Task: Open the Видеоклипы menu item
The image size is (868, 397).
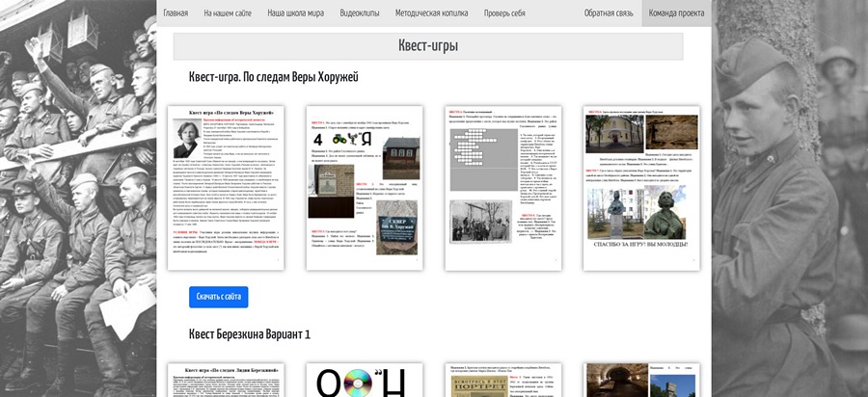Action: click(360, 13)
